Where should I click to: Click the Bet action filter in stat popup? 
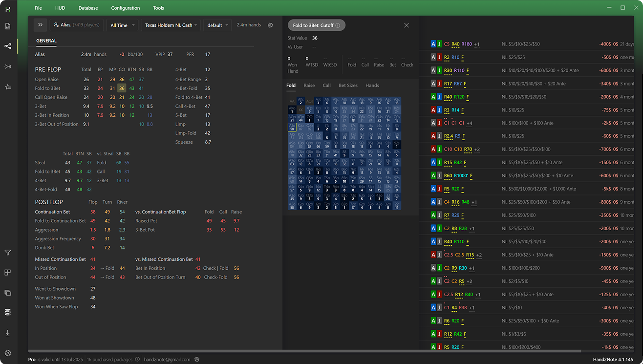point(393,64)
